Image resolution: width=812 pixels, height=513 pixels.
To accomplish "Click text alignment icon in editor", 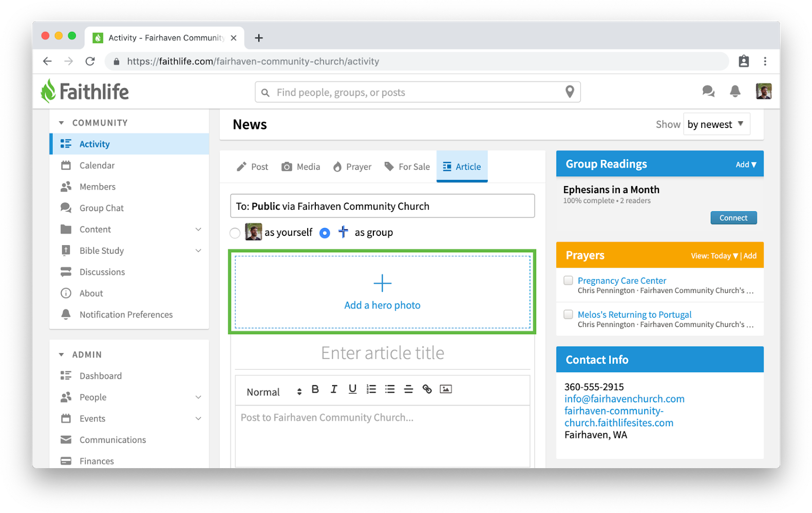I will point(408,389).
